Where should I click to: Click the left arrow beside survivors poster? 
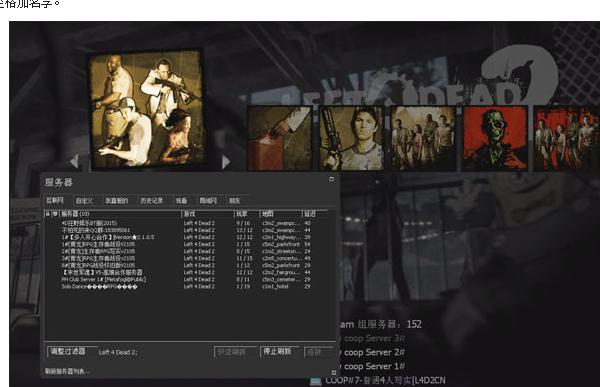click(74, 161)
